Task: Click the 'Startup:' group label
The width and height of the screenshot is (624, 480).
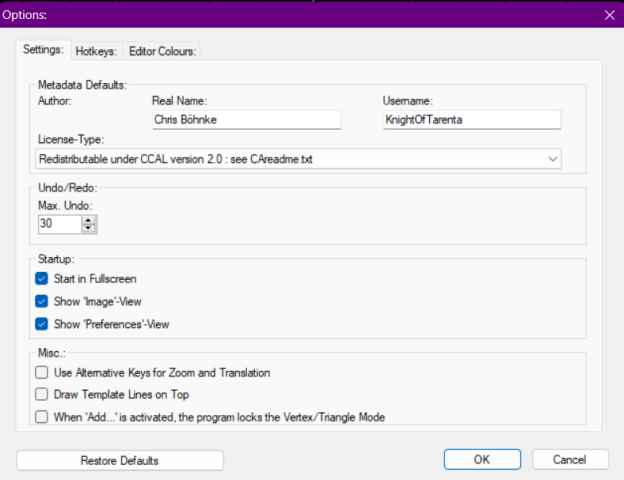Action: click(x=56, y=259)
